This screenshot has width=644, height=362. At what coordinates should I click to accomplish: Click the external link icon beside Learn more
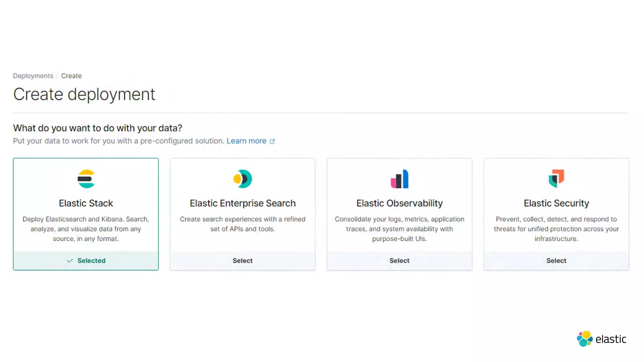[x=272, y=141]
